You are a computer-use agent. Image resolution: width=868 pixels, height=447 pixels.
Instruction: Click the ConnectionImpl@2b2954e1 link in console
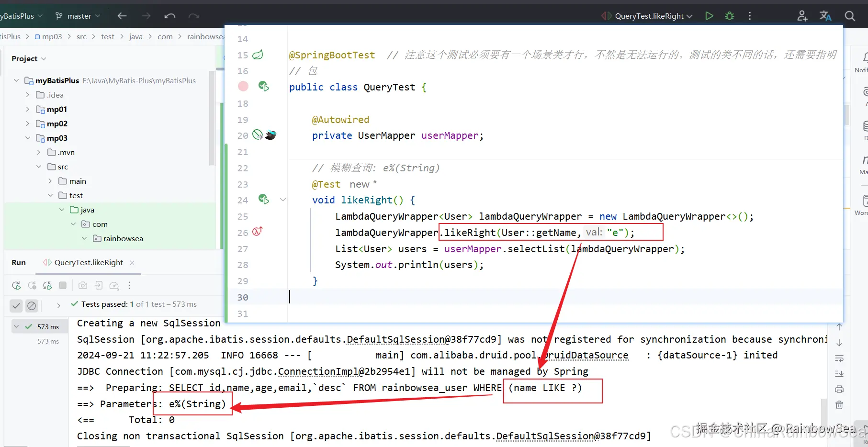pos(344,371)
